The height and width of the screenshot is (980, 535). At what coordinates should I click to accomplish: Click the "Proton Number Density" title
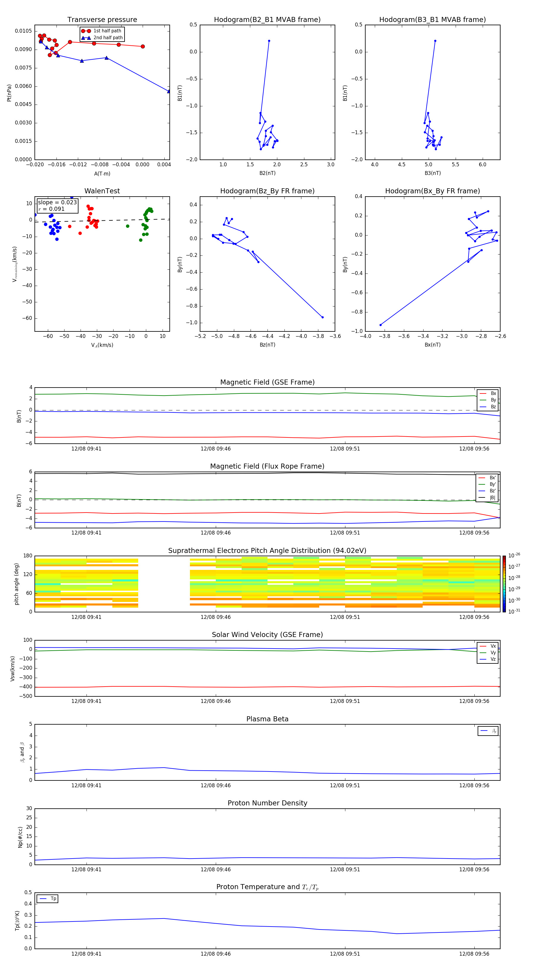tap(267, 803)
